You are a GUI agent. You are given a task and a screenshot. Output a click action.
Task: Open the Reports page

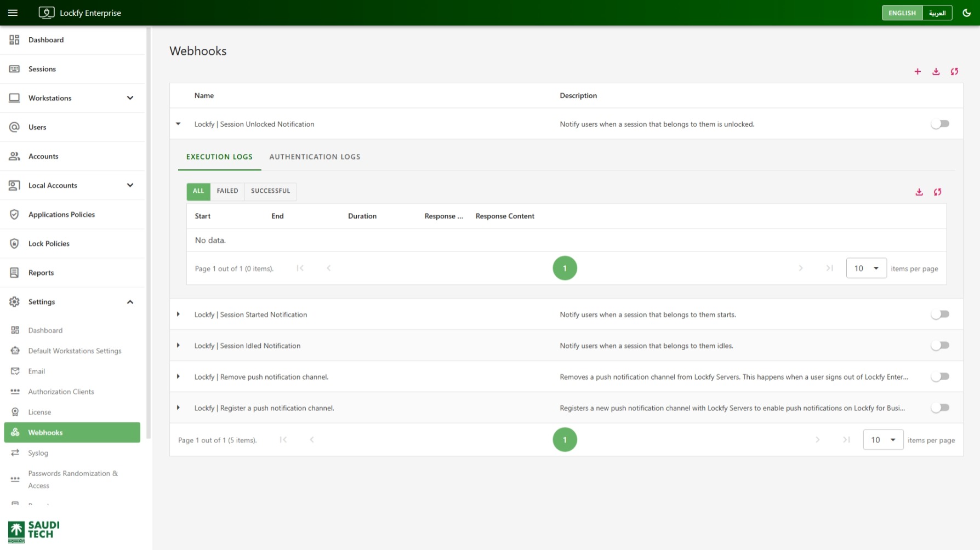click(73, 272)
